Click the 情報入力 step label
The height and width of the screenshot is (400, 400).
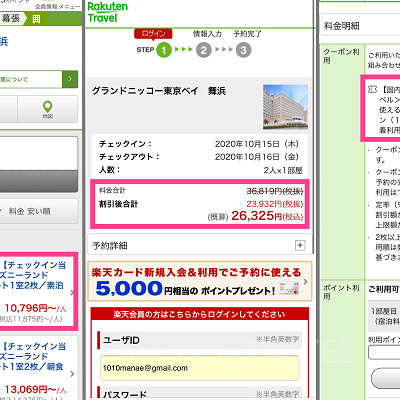207,34
